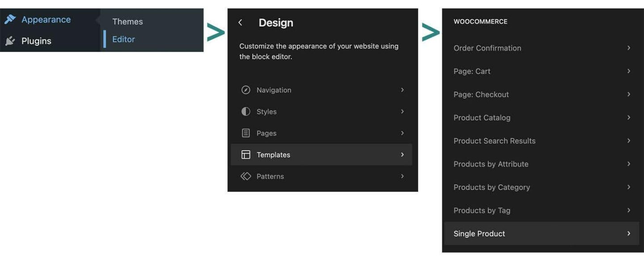Open the Page: Cart template
The width and height of the screenshot is (644, 263).
pos(472,71)
